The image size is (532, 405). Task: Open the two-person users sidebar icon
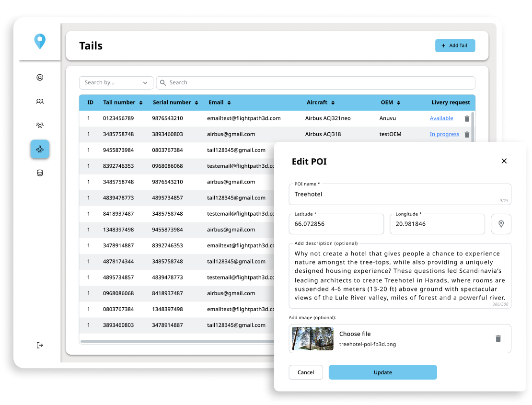40,101
